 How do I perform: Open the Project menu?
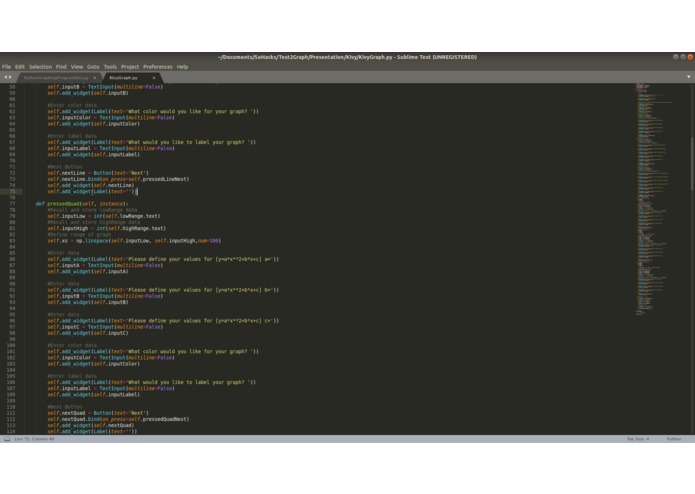(x=130, y=67)
